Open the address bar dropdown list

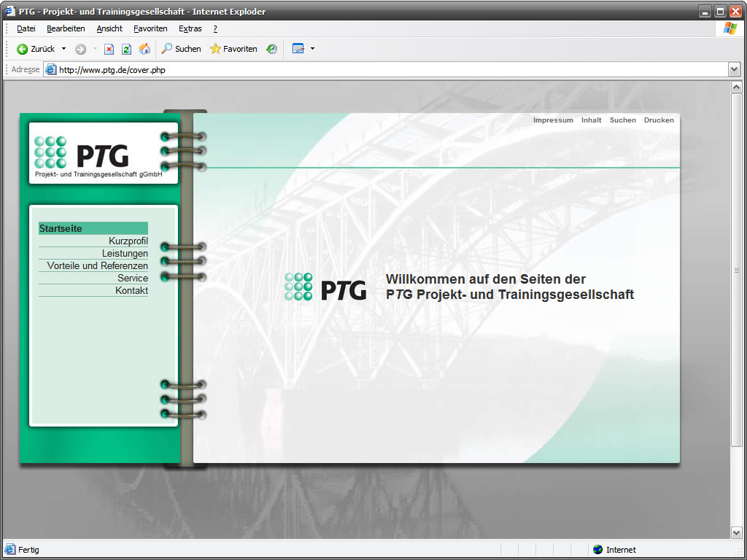point(734,69)
